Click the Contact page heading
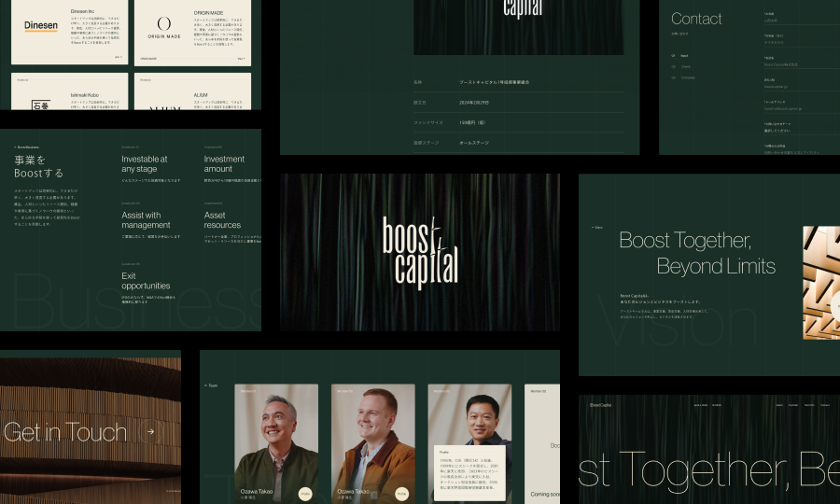The width and height of the screenshot is (840, 504). pyautogui.click(x=696, y=19)
